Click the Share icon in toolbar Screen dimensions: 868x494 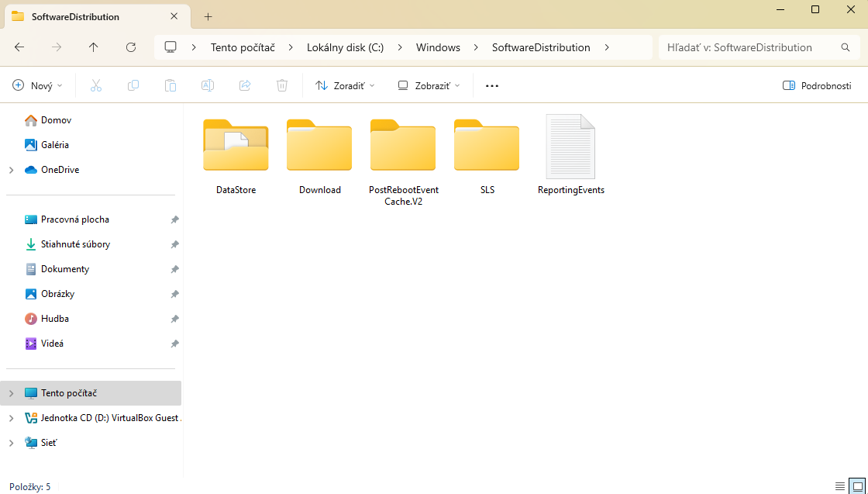pyautogui.click(x=245, y=85)
